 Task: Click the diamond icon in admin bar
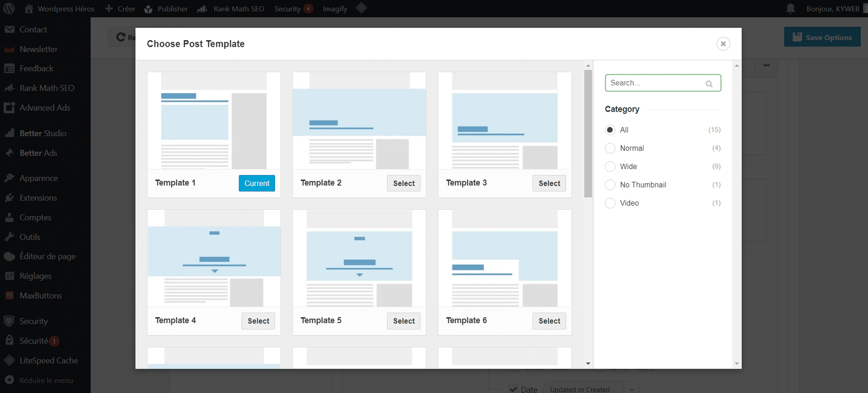[x=361, y=8]
